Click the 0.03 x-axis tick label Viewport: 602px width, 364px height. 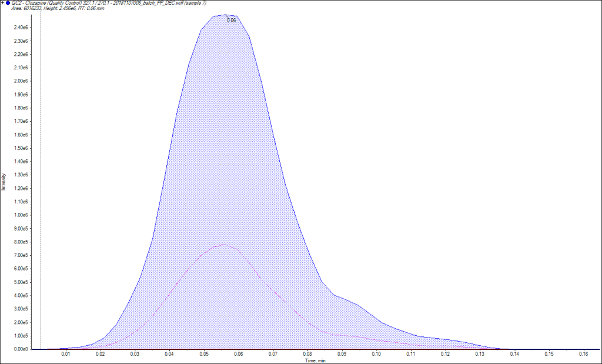(x=135, y=353)
